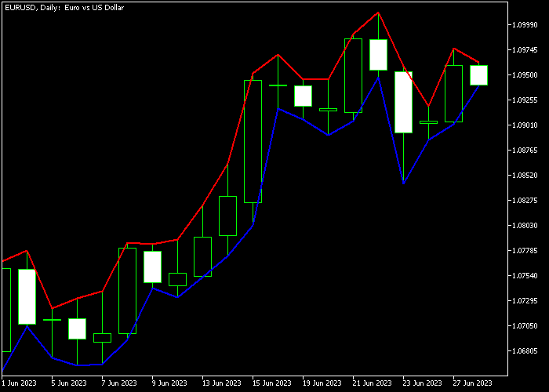Click the 5 Jun 2023 date label
The height and width of the screenshot is (392, 549).
point(69,383)
